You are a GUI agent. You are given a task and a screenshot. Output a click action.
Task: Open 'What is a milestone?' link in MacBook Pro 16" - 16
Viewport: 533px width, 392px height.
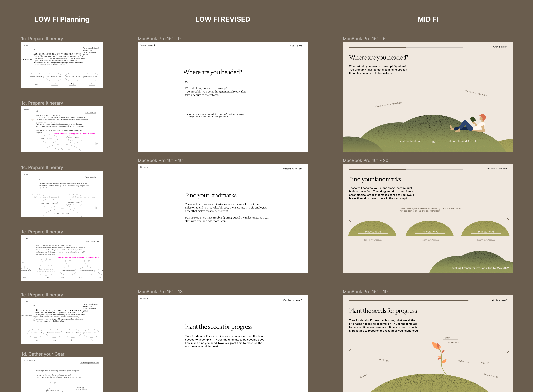click(292, 169)
